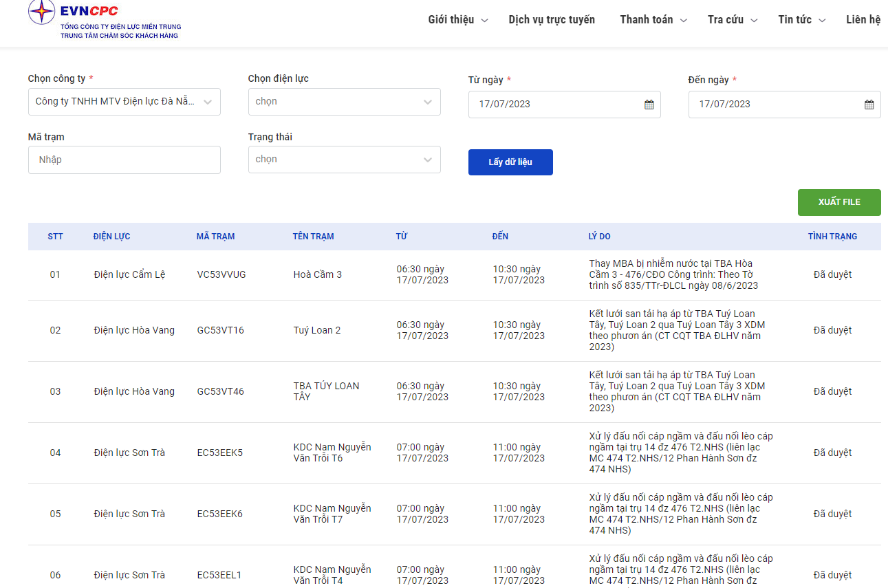
Task: Open calendar icon in Đến ngày field
Action: point(869,105)
